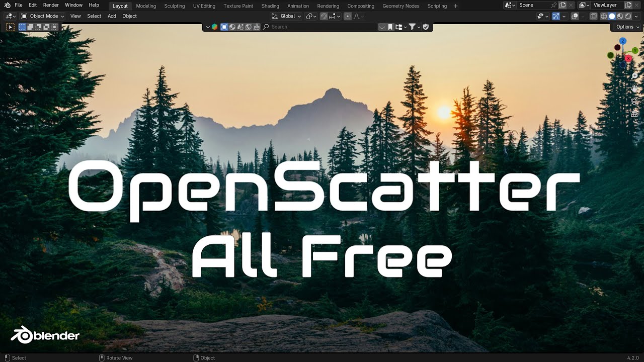Choose the extend selection mode icon
The width and height of the screenshot is (644, 362).
pyautogui.click(x=31, y=27)
